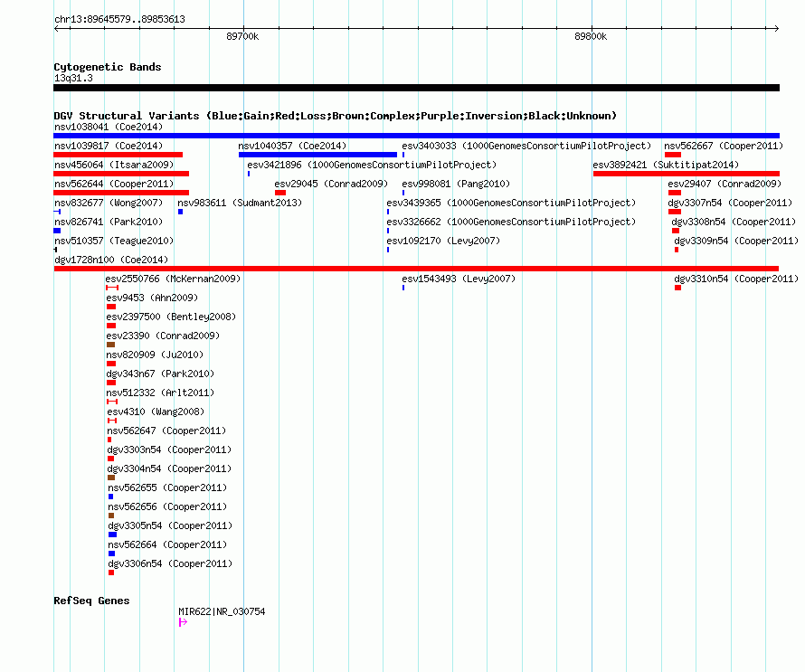Open esv1543493 (Levy2007) variant

[459, 279]
